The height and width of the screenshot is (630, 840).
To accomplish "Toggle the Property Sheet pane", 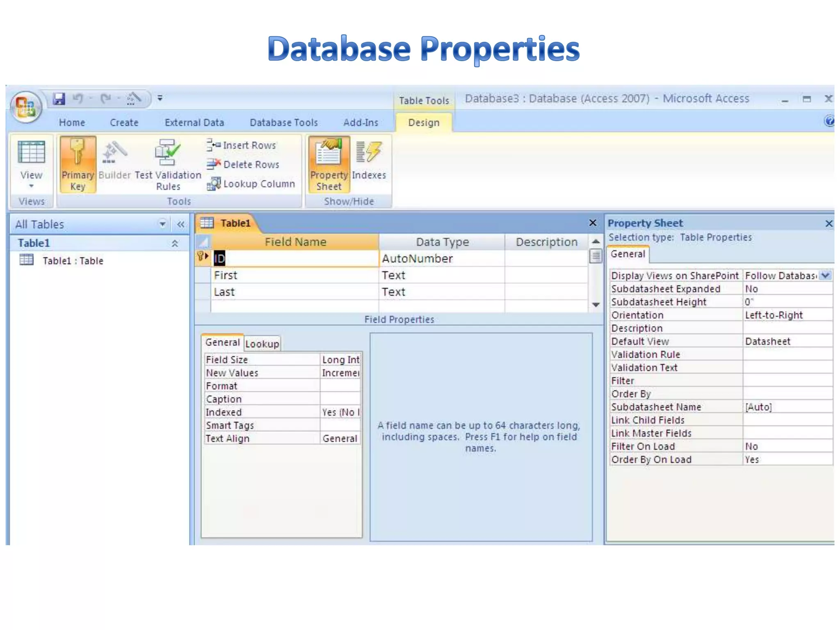I will [x=329, y=164].
